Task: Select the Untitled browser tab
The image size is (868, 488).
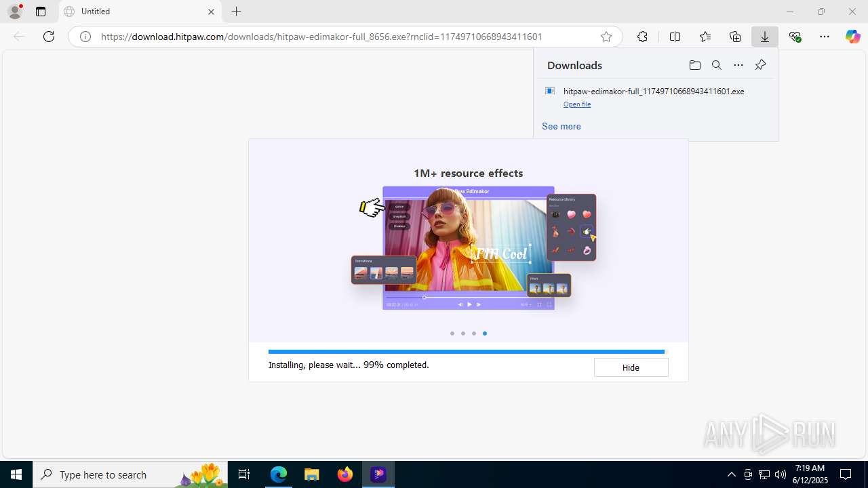Action: click(139, 12)
